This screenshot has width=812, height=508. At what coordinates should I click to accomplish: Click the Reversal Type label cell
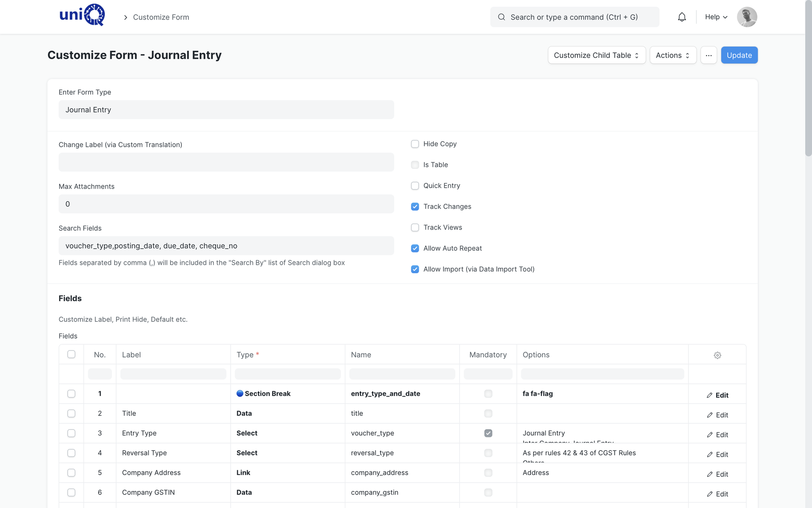pos(173,453)
